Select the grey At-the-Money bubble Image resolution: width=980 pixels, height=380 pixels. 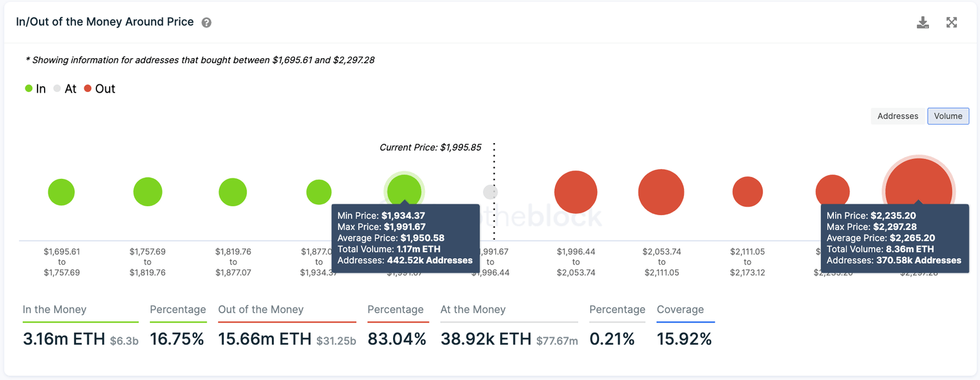(x=490, y=191)
